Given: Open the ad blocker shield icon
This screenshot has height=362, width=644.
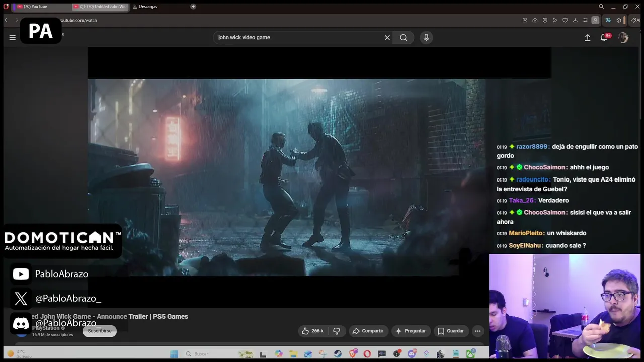Looking at the screenshot, I should [545, 20].
